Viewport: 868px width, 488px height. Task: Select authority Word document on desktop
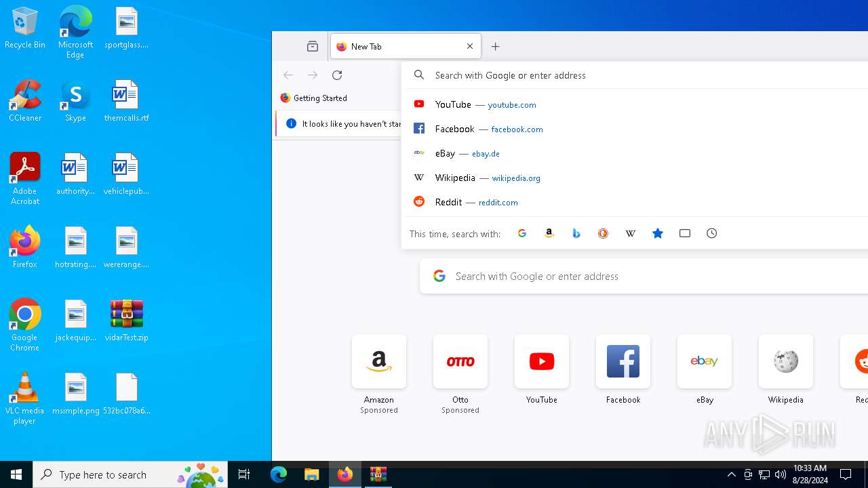(x=75, y=174)
